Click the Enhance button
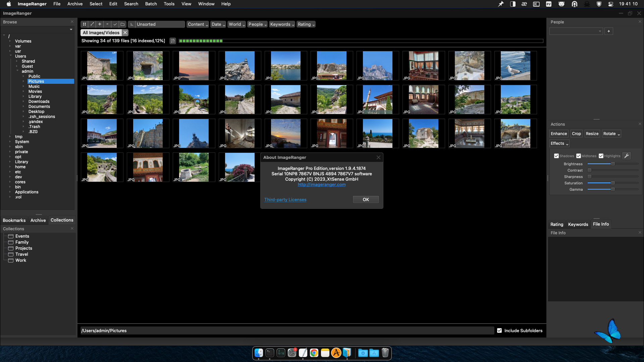 pyautogui.click(x=559, y=134)
